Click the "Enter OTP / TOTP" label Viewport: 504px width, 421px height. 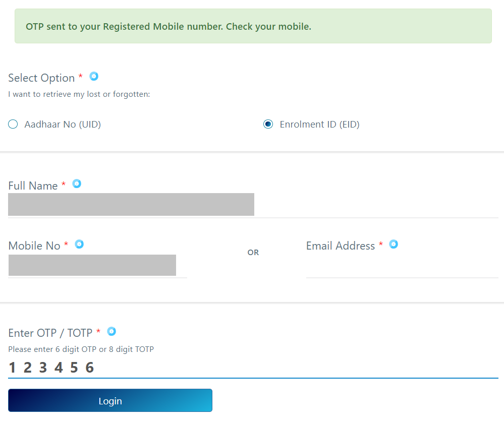tap(50, 333)
